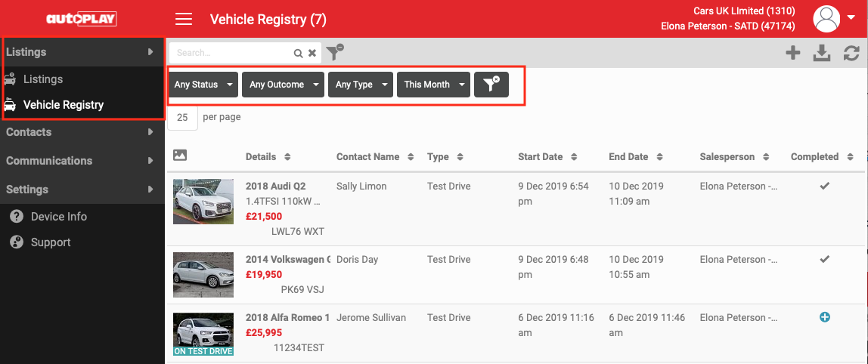Sort by the image column icon
This screenshot has width=868, height=364.
(x=179, y=156)
